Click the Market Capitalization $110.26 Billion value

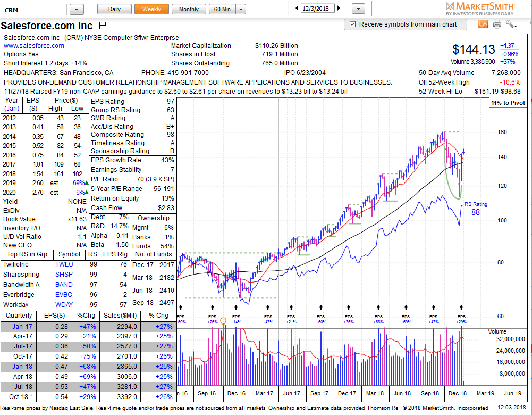(x=276, y=46)
